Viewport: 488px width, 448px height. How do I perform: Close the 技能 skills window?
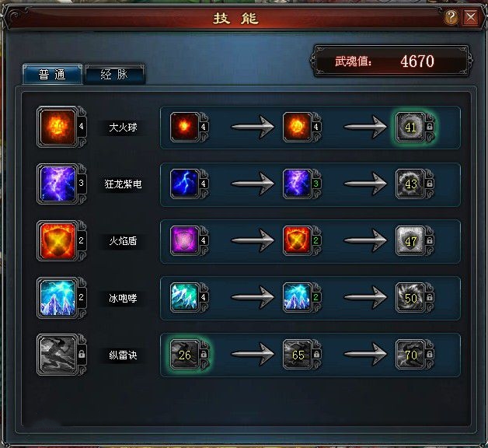point(471,17)
